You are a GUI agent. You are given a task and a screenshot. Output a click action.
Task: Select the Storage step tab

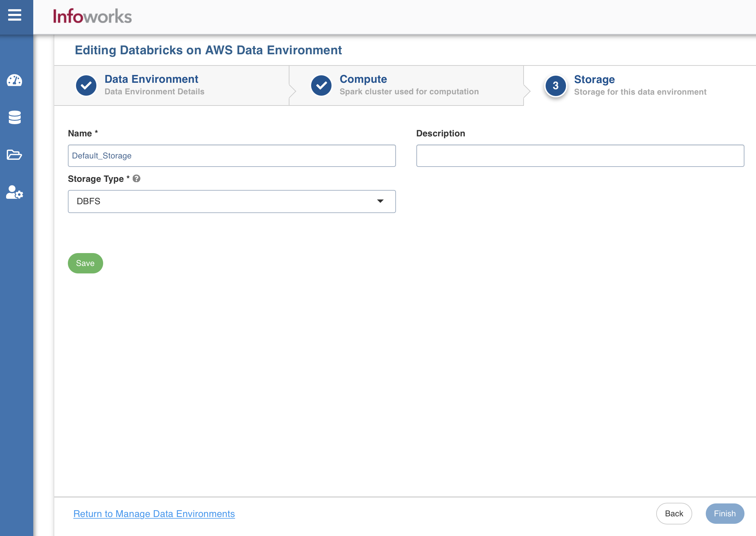pos(640,85)
